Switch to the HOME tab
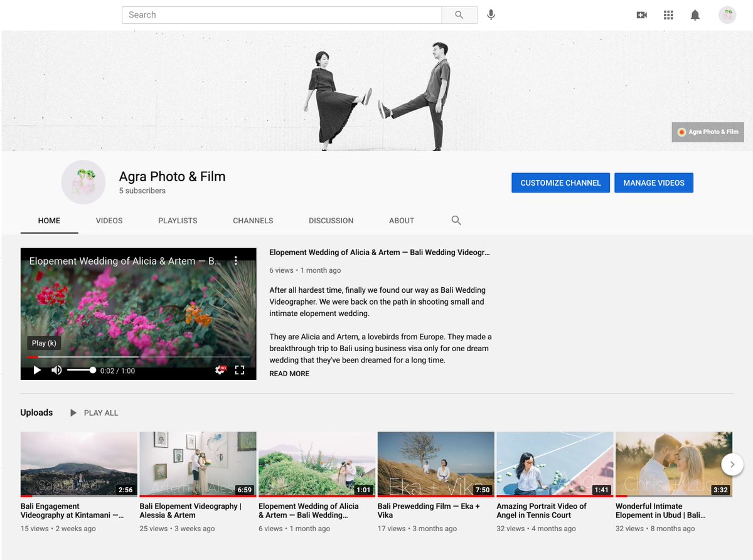Viewport: 753px width, 560px height. point(49,220)
